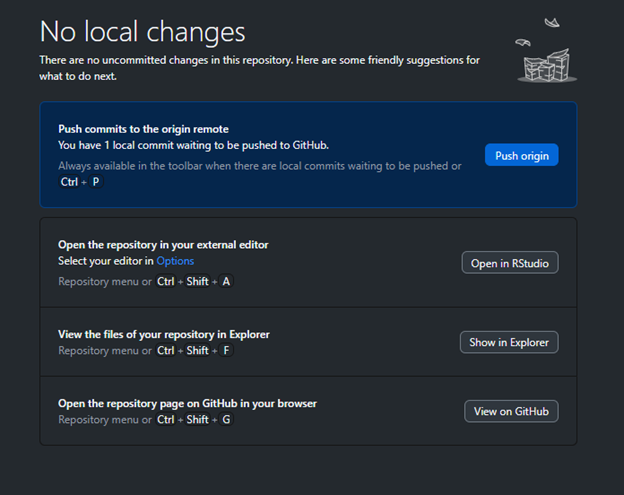Click View the files of your repository heading
This screenshot has height=495, width=624.
pos(164,334)
